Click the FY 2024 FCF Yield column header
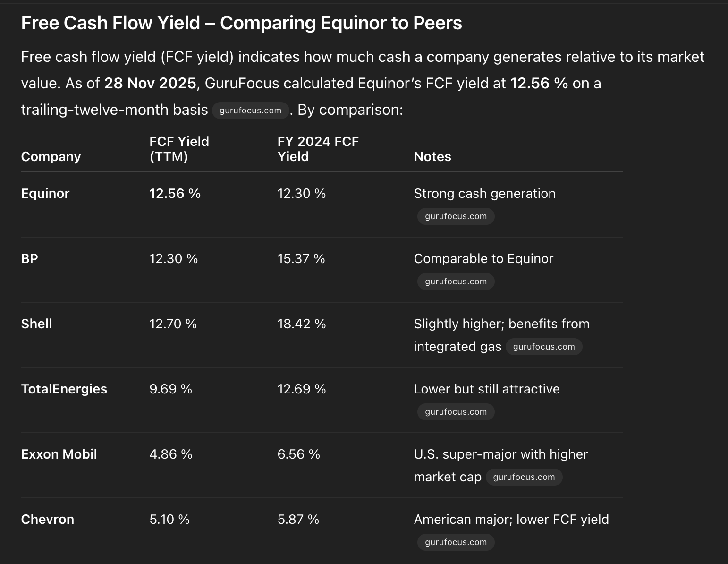The height and width of the screenshot is (564, 728). [x=318, y=149]
